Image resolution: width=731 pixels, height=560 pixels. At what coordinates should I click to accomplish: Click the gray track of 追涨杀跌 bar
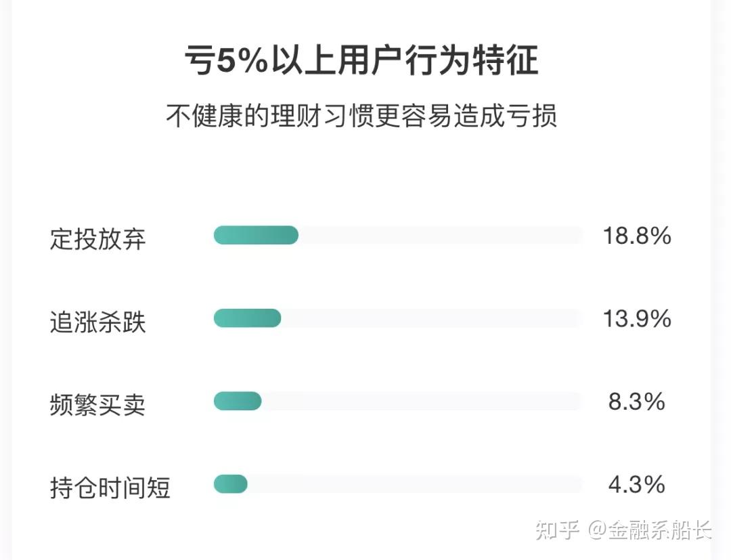point(432,318)
